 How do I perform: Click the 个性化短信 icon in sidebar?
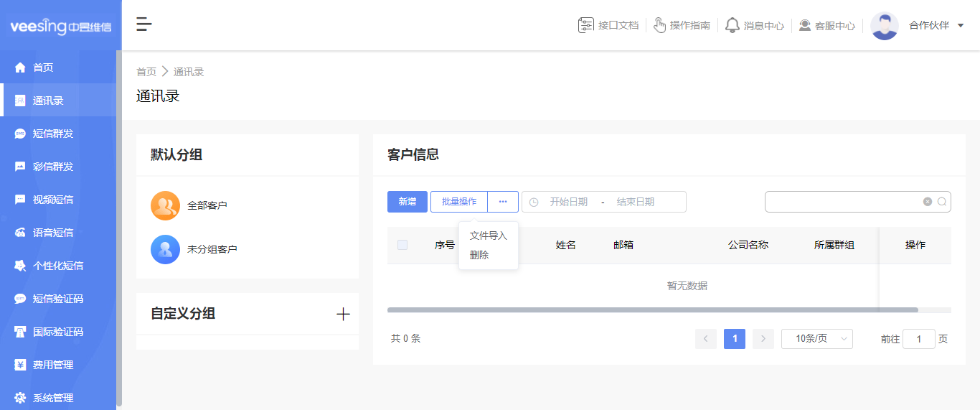click(x=20, y=266)
